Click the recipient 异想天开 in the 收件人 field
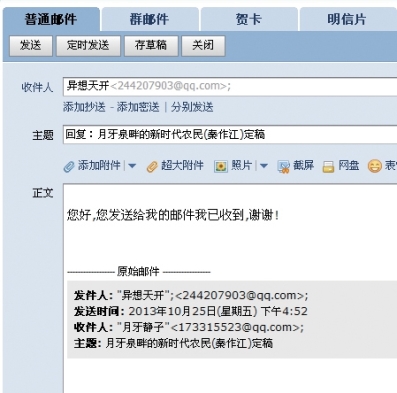 [x=149, y=86]
